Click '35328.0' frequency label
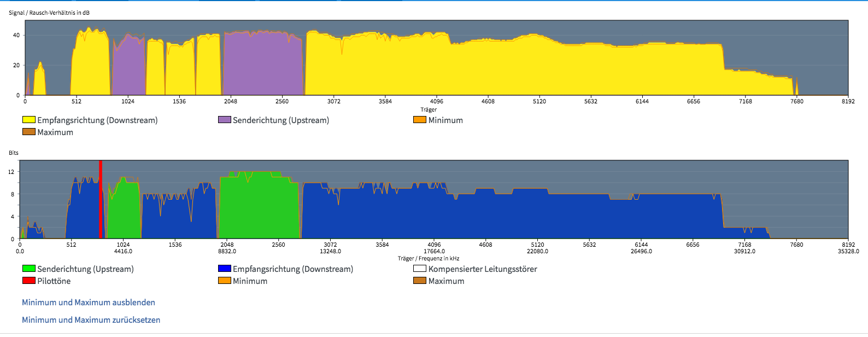868x337 pixels. pos(848,252)
